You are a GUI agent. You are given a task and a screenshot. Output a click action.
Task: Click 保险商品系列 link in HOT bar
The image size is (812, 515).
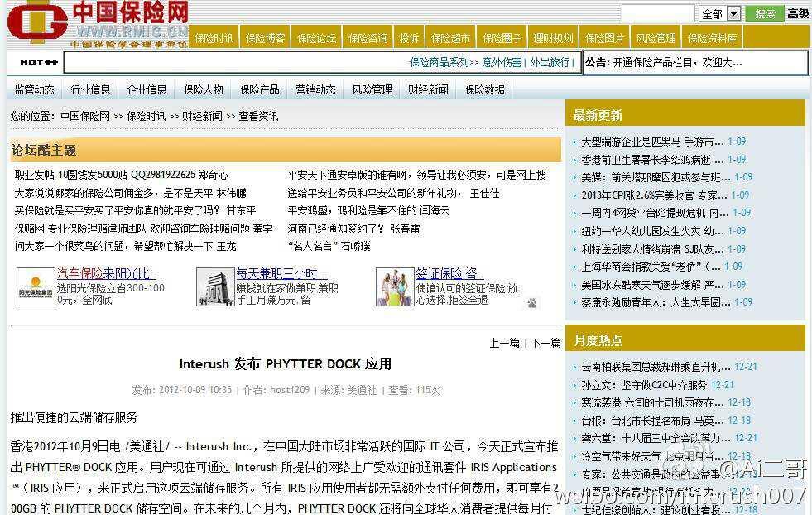point(440,63)
